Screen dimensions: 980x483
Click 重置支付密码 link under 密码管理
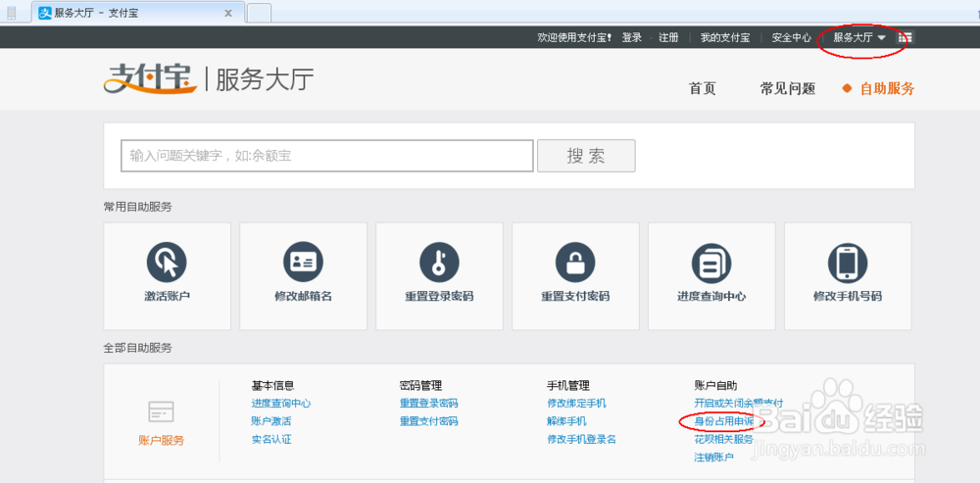tap(429, 421)
